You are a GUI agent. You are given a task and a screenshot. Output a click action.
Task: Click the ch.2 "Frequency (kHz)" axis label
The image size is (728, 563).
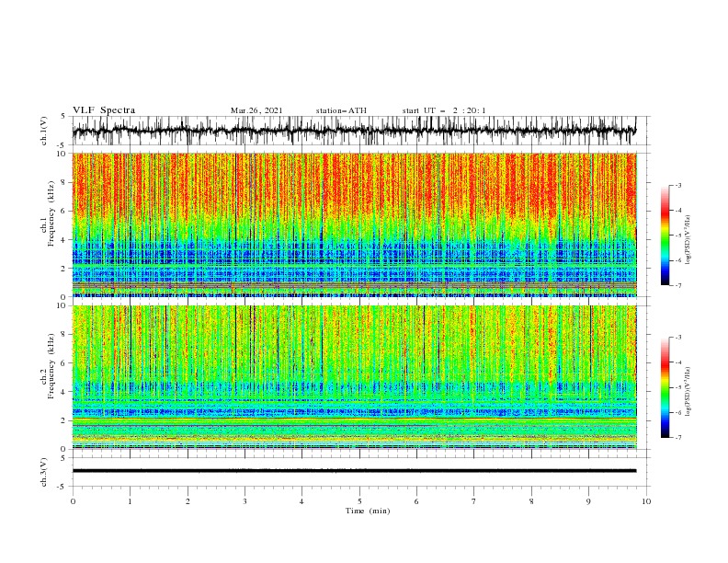click(x=51, y=366)
